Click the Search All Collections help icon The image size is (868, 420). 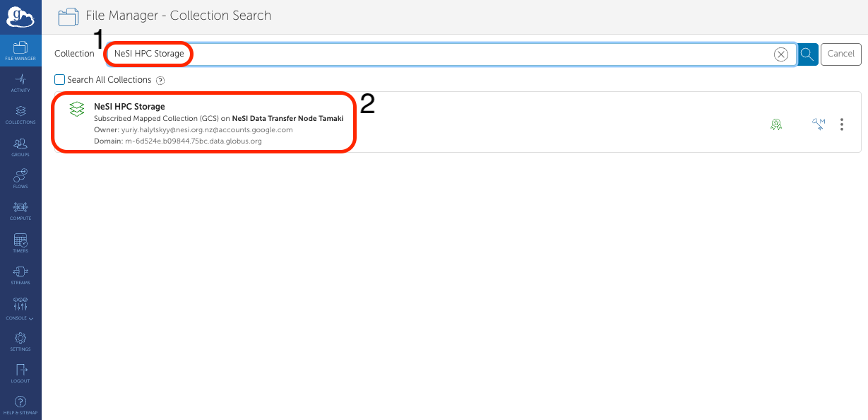click(160, 81)
